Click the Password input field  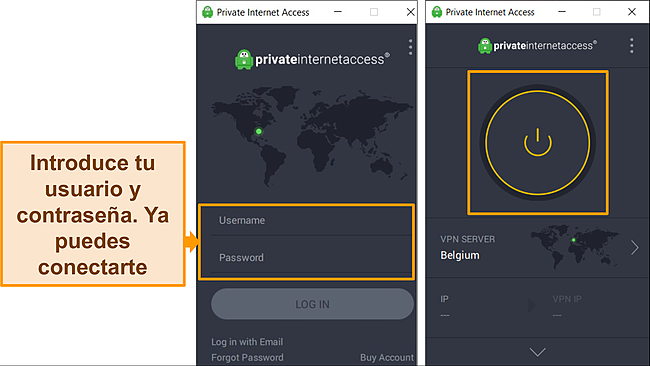[x=311, y=258]
